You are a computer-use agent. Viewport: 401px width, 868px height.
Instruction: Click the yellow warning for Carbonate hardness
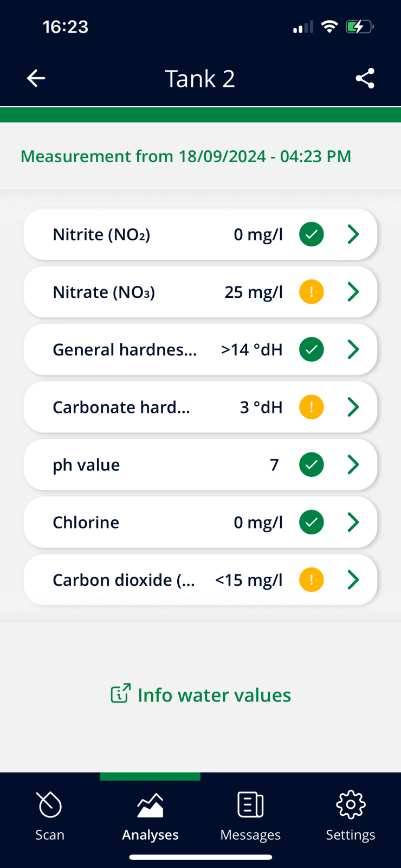point(312,407)
